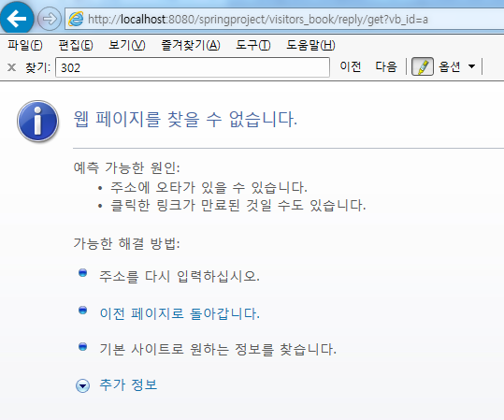The height and width of the screenshot is (420, 504).
Task: Click the Internet Explorer page icon in address bar
Action: tap(76, 20)
